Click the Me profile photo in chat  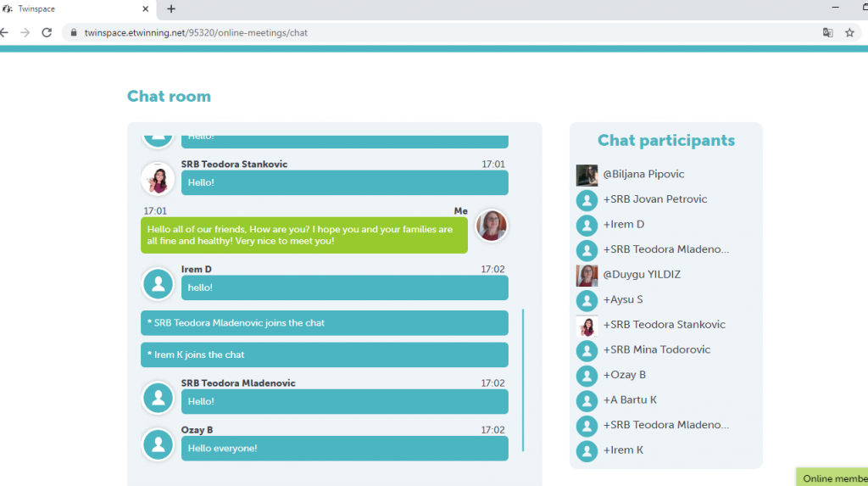pyautogui.click(x=492, y=226)
